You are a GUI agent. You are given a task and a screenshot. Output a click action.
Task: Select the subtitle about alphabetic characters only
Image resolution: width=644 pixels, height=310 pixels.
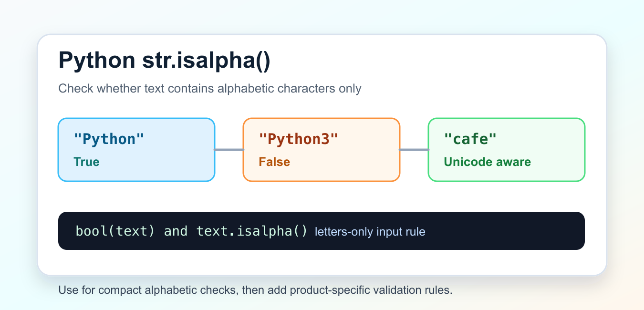point(210,89)
